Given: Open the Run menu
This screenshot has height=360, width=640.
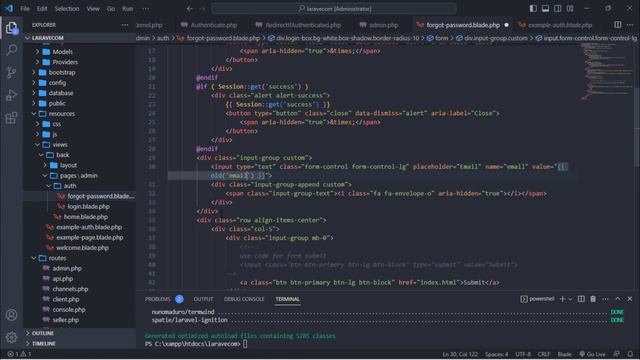Looking at the screenshot, I should (x=127, y=9).
